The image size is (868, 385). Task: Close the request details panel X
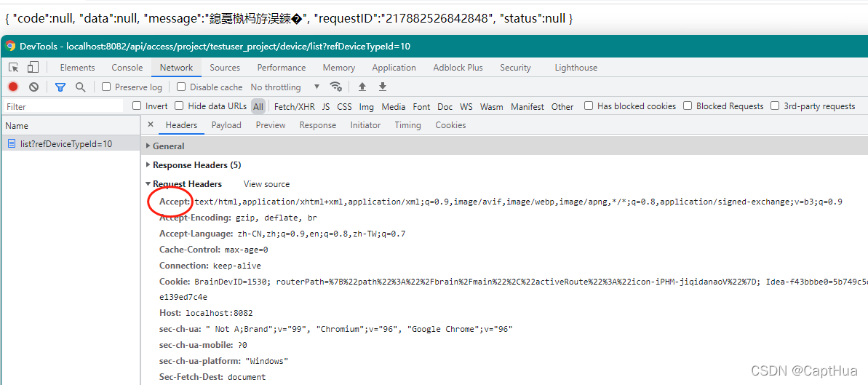point(151,125)
